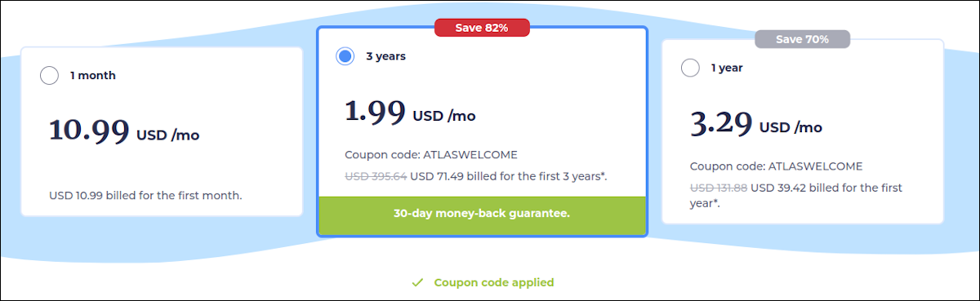
Task: Click the 30-day money-back guarantee banner
Action: tap(482, 215)
